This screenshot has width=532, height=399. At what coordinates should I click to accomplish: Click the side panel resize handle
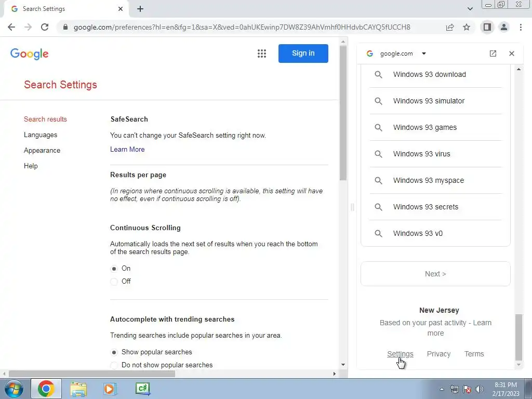coord(352,207)
